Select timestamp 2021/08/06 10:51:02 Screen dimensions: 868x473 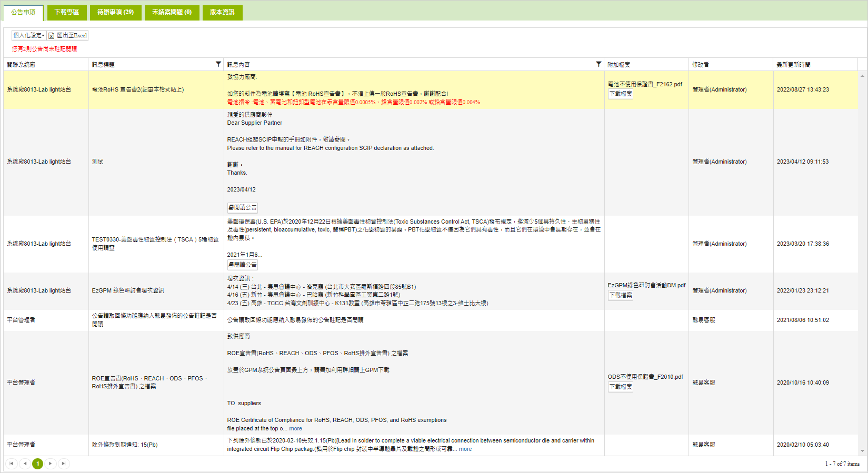pos(803,320)
